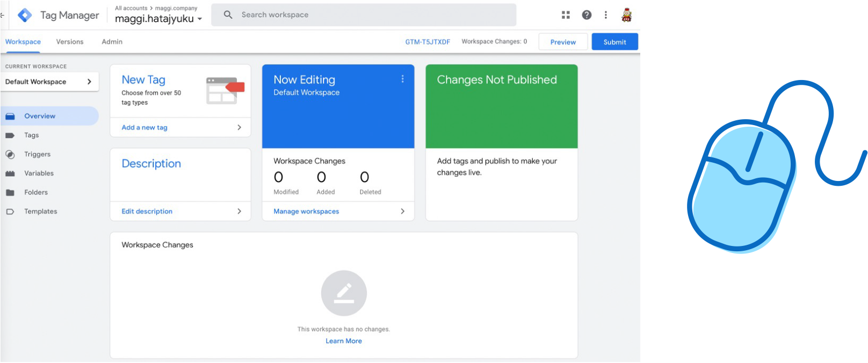Click the GTM-T5JTXDF container ID link

428,42
